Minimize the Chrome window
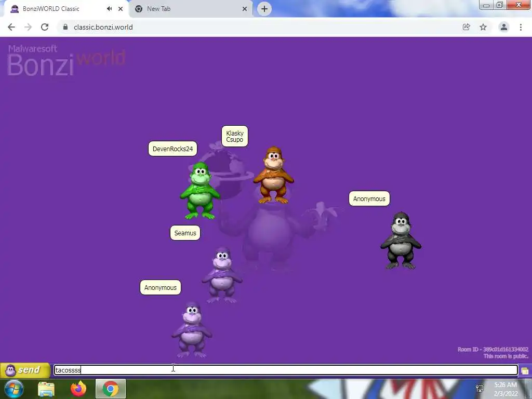 point(486,5)
